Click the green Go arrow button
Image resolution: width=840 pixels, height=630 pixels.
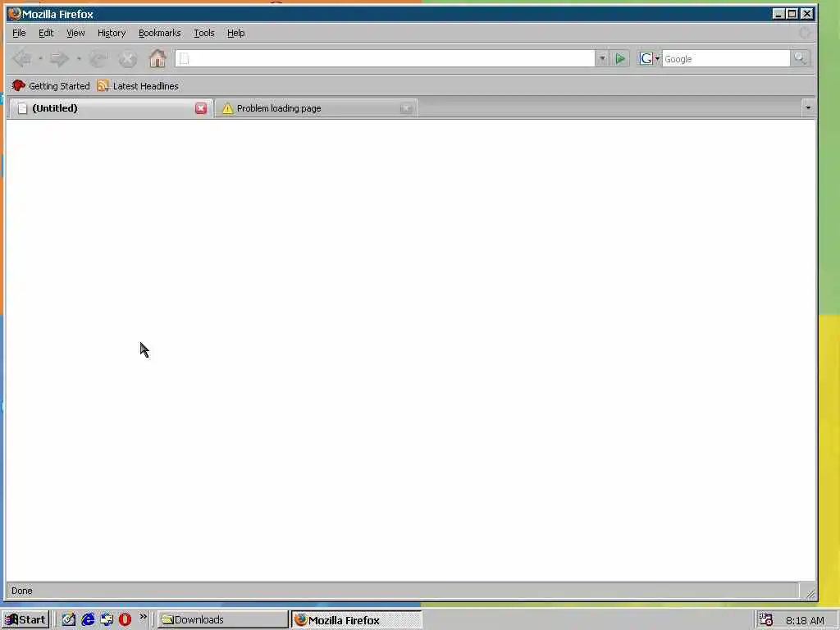tap(620, 58)
